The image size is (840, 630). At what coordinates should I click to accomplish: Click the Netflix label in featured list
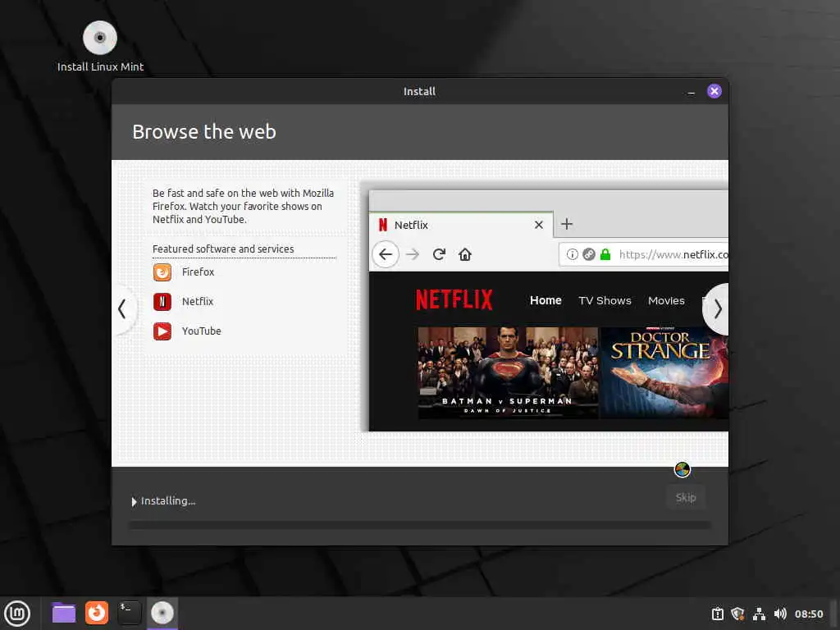pyautogui.click(x=197, y=302)
